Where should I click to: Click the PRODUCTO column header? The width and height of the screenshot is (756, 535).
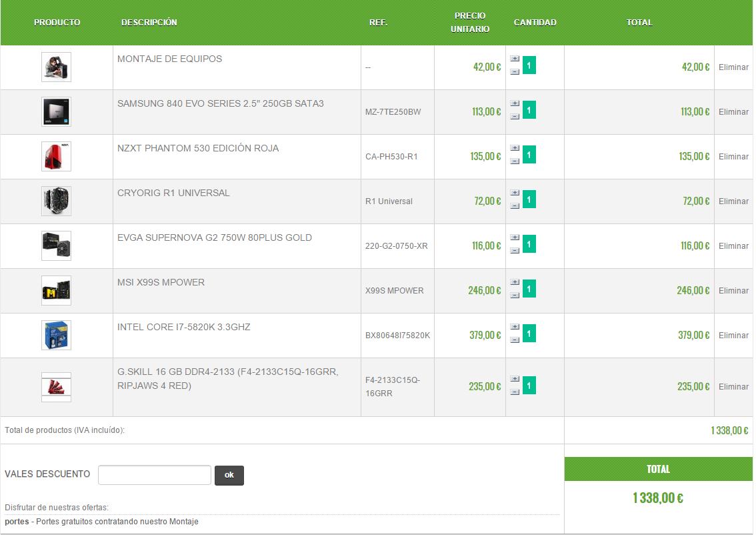[57, 23]
